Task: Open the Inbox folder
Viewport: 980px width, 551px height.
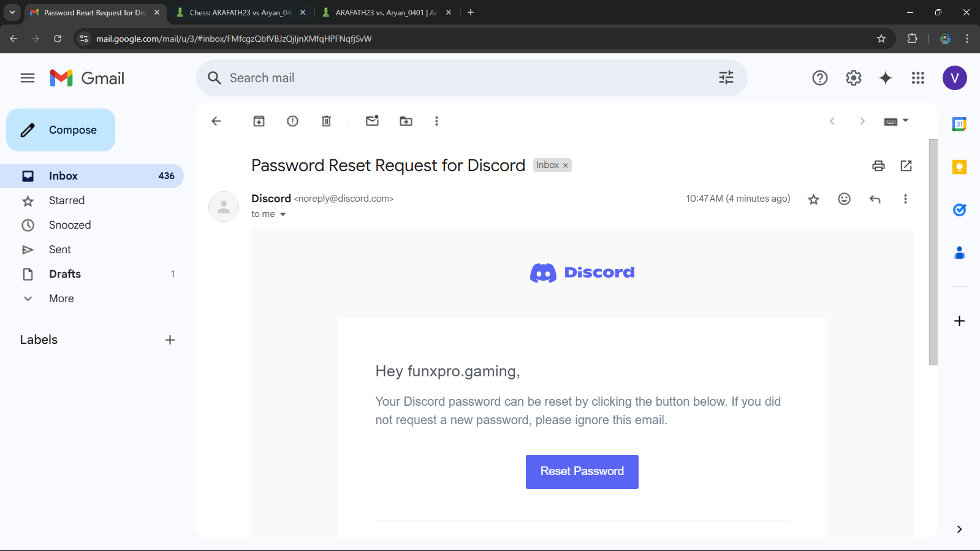Action: [x=92, y=176]
